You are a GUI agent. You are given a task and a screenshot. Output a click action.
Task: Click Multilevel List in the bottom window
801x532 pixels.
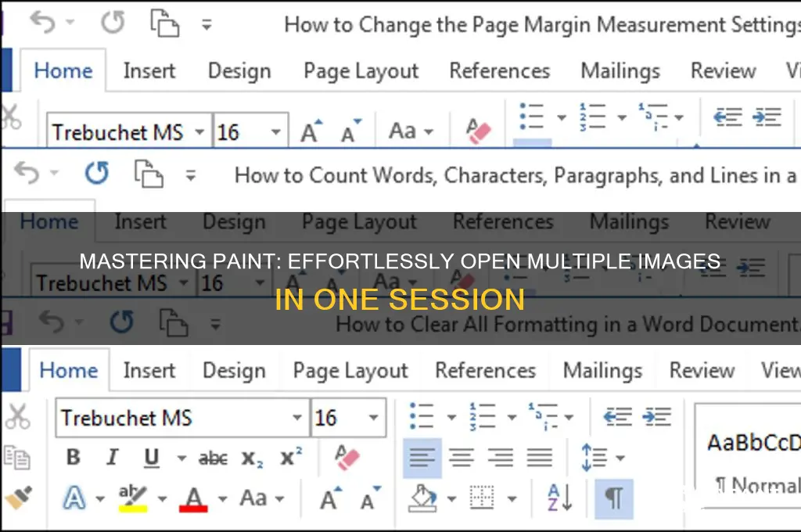click(x=544, y=416)
